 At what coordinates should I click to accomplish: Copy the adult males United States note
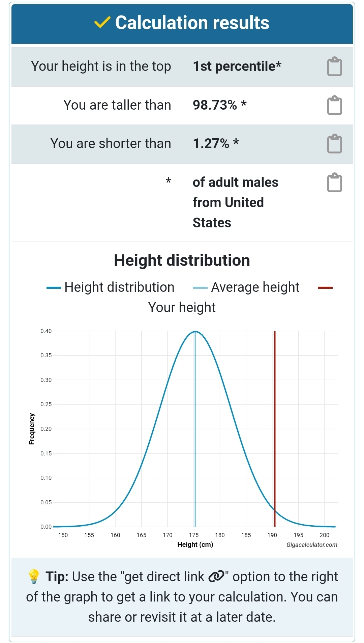(x=334, y=183)
